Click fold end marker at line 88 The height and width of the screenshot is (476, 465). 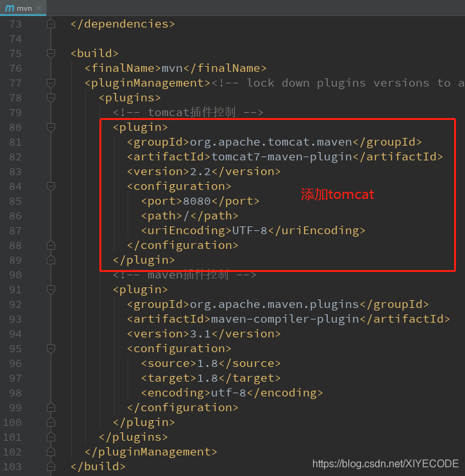[x=51, y=245]
